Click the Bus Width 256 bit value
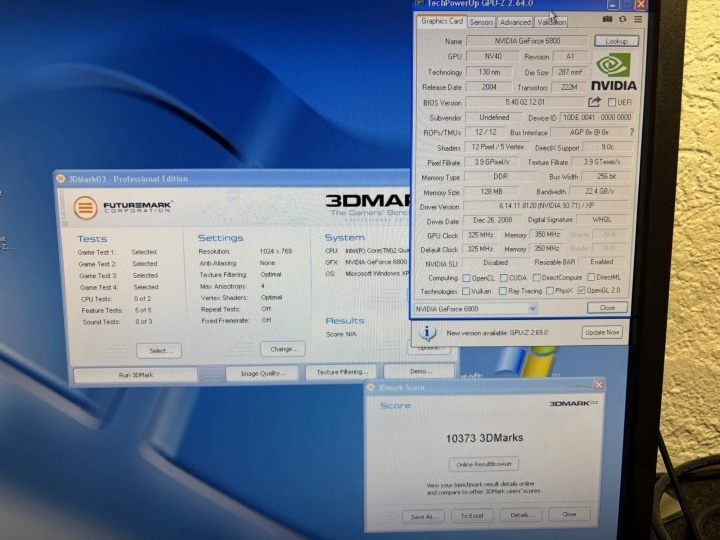This screenshot has height=540, width=720. (606, 176)
